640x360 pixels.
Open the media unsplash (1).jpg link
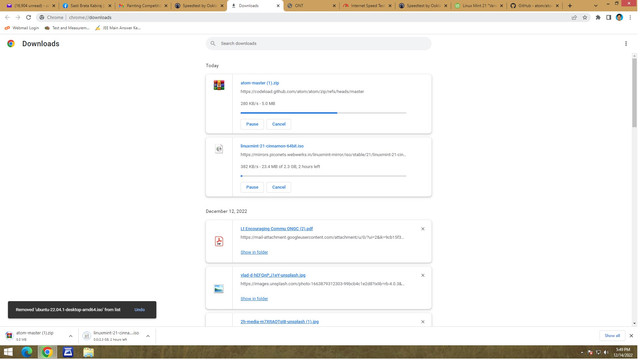(x=280, y=322)
